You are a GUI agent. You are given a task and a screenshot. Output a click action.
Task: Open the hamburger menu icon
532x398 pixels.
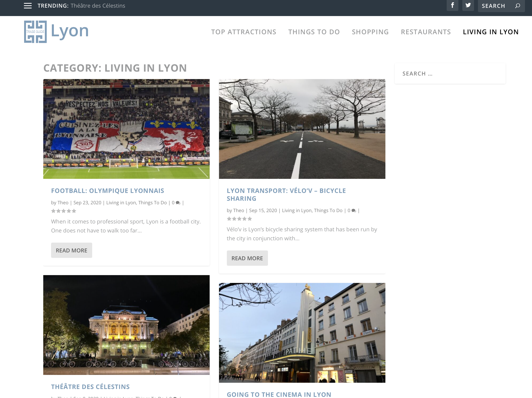(28, 6)
